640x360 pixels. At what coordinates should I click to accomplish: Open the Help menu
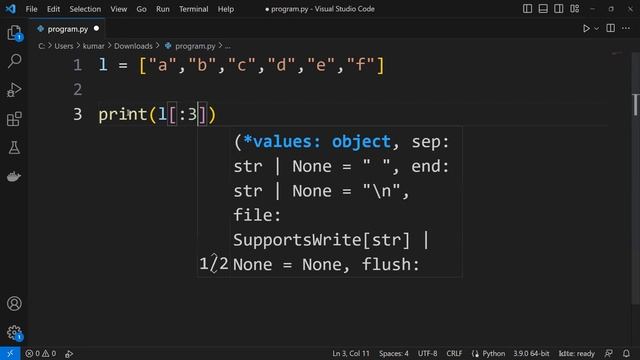click(226, 9)
